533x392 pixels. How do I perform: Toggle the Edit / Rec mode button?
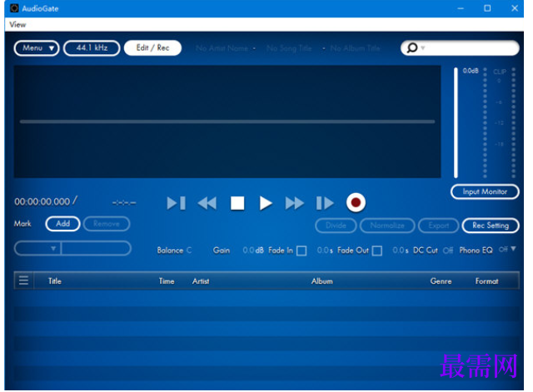pos(152,48)
